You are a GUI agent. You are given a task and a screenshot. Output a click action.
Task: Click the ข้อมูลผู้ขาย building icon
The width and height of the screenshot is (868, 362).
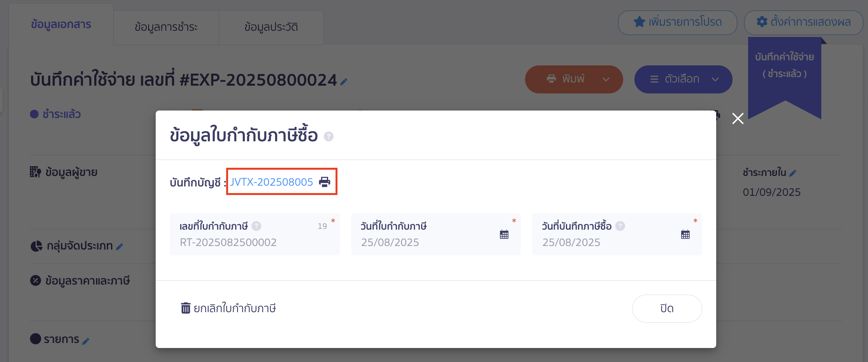pyautogui.click(x=35, y=172)
